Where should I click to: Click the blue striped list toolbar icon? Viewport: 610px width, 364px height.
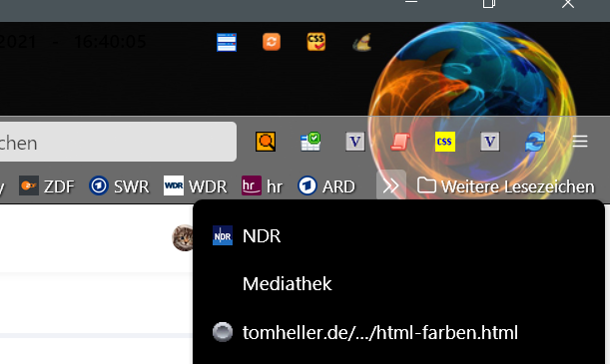coord(227,42)
